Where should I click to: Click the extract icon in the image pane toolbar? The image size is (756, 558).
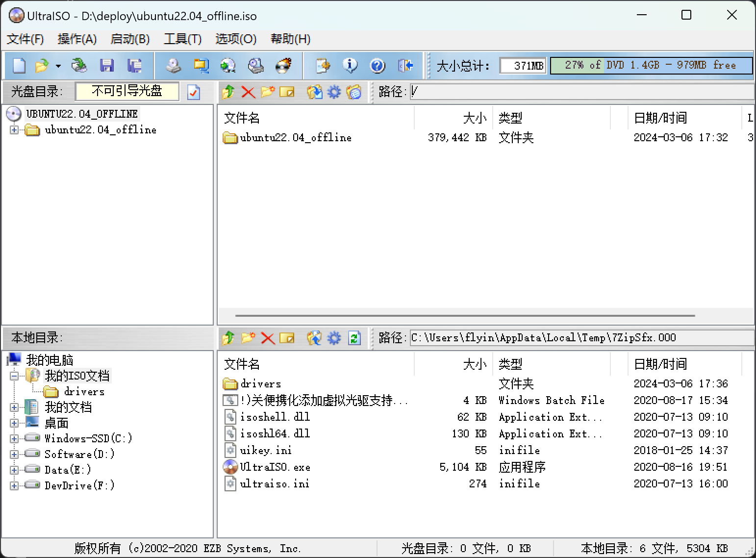314,92
